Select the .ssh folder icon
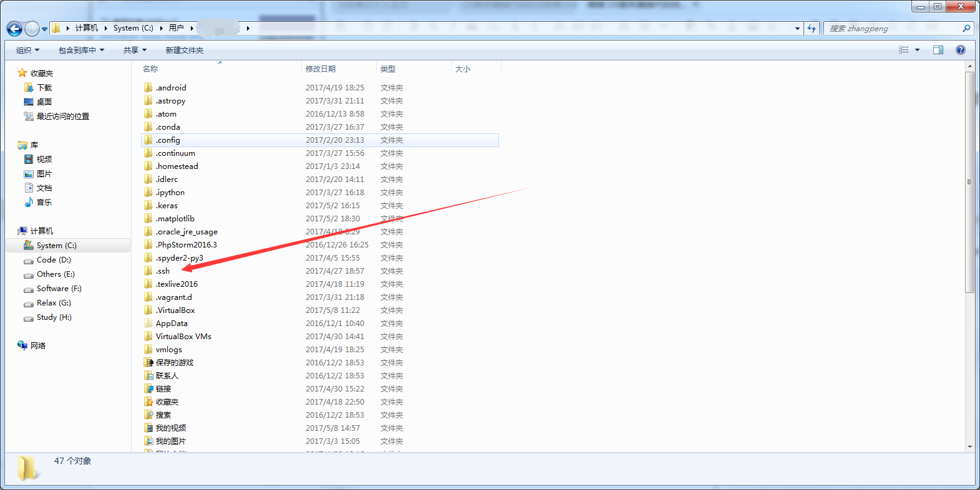The image size is (980, 490). (x=148, y=271)
